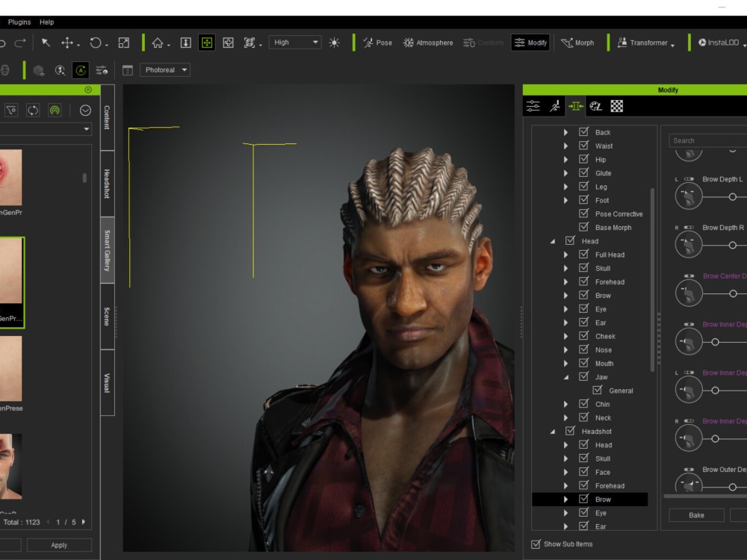Open the Plugins menu
This screenshot has height=560, width=747.
[x=19, y=22]
